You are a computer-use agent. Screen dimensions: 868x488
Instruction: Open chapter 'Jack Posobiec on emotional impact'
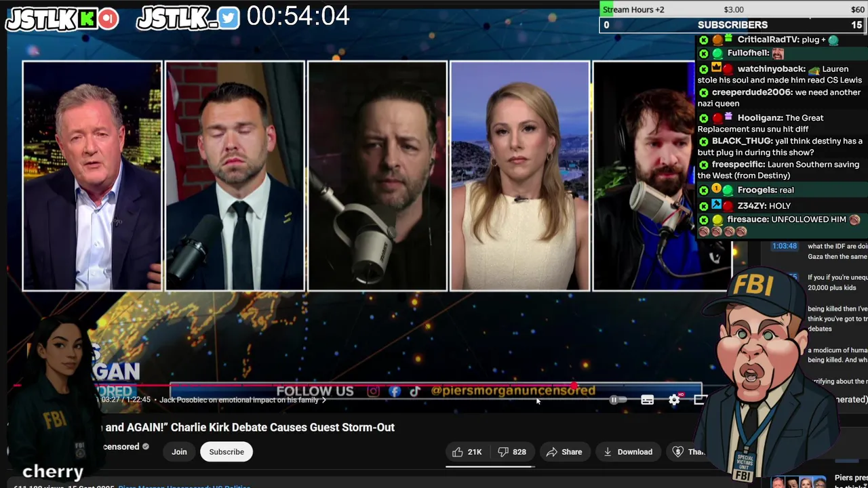click(x=242, y=400)
